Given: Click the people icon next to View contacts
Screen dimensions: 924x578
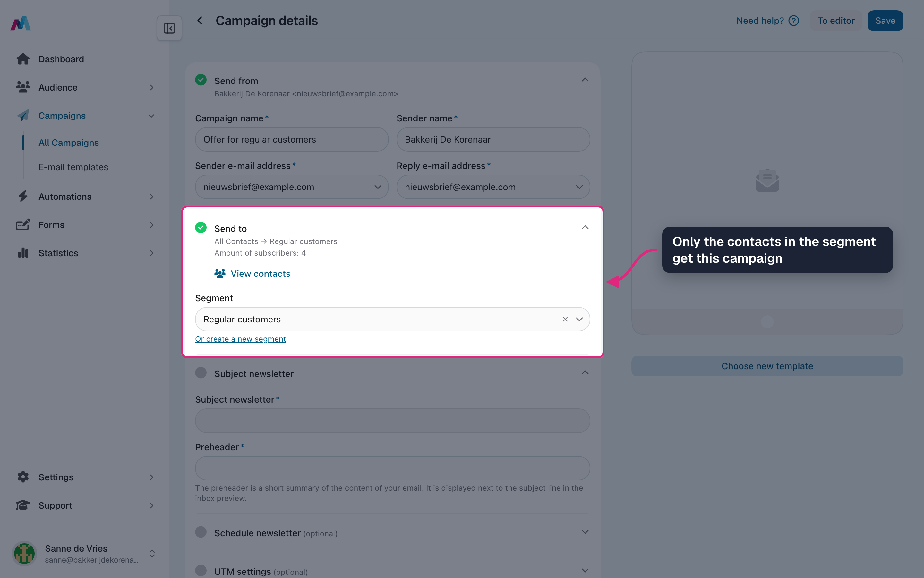Looking at the screenshot, I should [x=220, y=273].
